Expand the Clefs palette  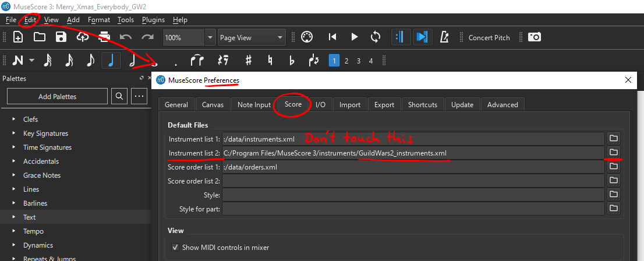click(x=14, y=119)
